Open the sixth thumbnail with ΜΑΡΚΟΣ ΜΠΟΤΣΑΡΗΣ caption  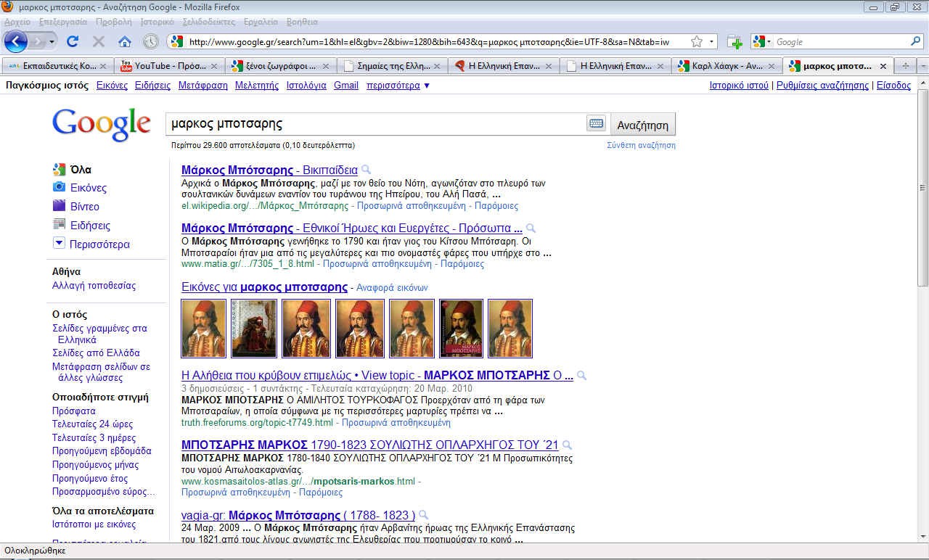point(461,329)
